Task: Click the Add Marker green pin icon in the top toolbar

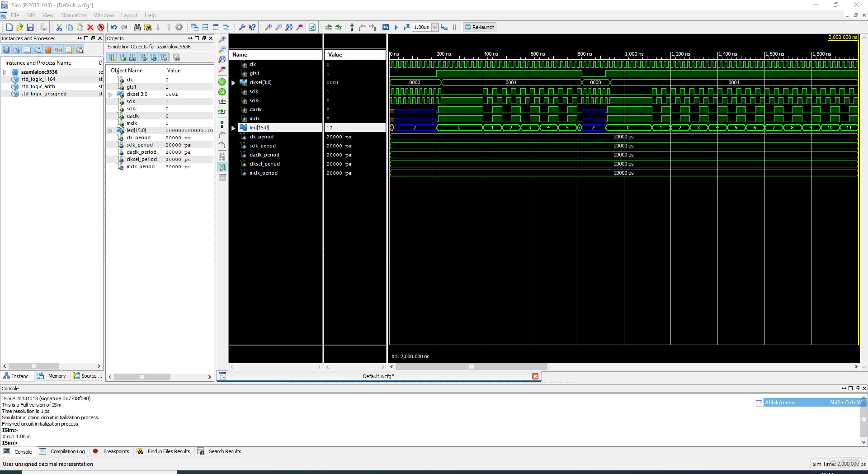Action: click(352, 27)
